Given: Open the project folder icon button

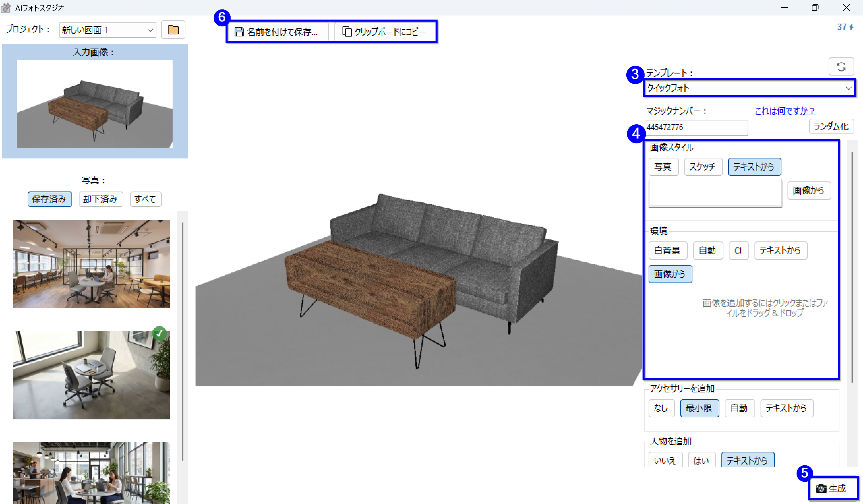Looking at the screenshot, I should (173, 30).
